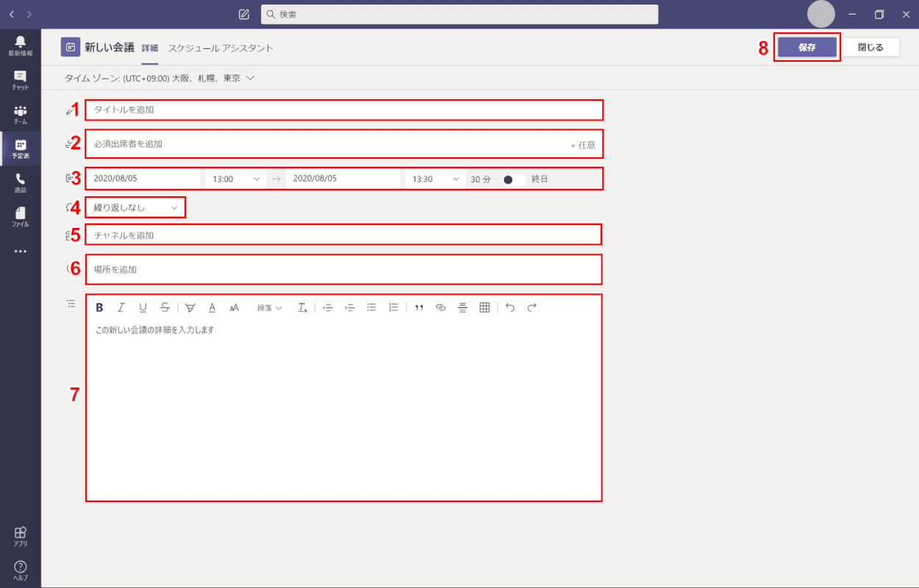Image resolution: width=919 pixels, height=588 pixels.
Task: Insert a hyperlink
Action: pos(441,308)
